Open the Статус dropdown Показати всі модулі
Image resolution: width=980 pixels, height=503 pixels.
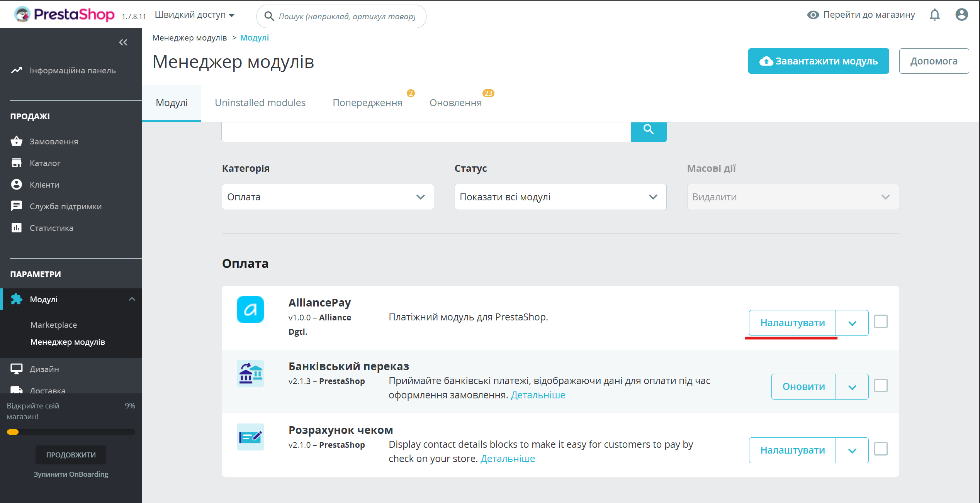point(560,197)
